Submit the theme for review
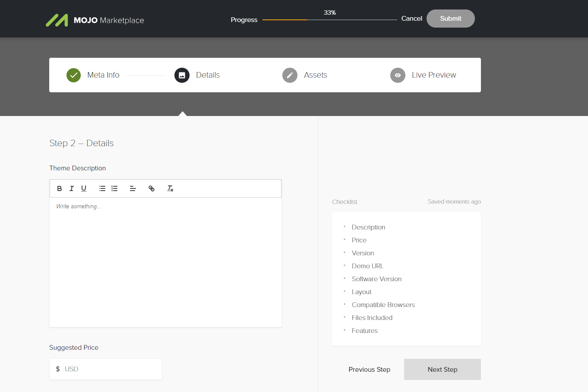588x392 pixels. [x=450, y=19]
